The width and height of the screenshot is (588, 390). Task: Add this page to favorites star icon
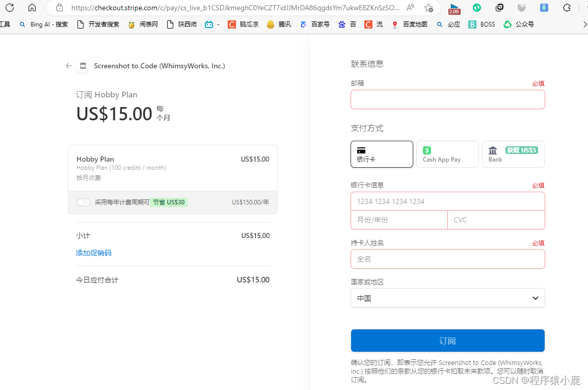pyautogui.click(x=429, y=8)
